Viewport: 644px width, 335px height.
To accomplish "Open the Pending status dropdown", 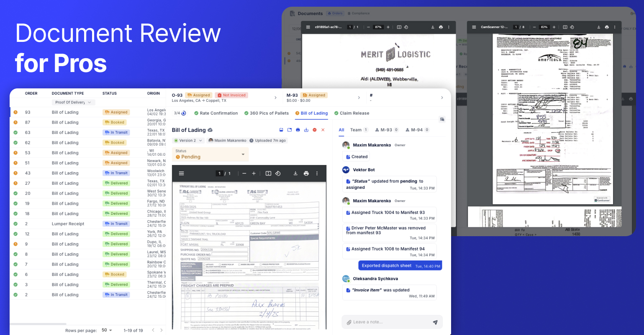I will tap(210, 155).
